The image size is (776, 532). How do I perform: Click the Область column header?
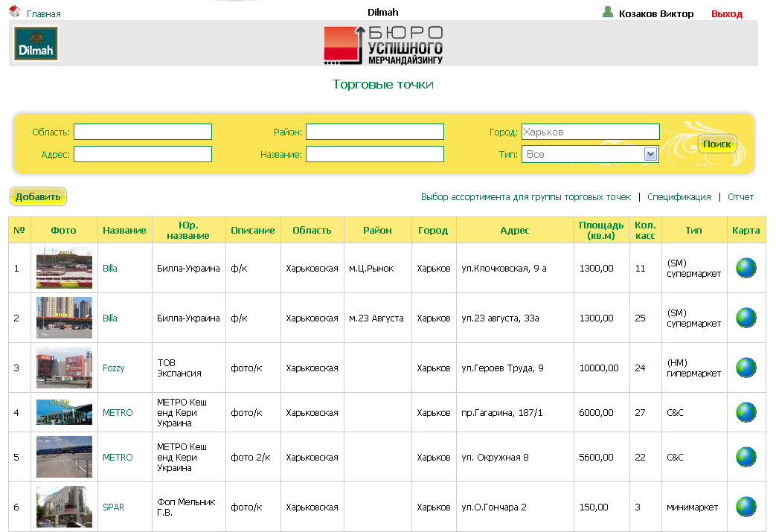tap(312, 230)
